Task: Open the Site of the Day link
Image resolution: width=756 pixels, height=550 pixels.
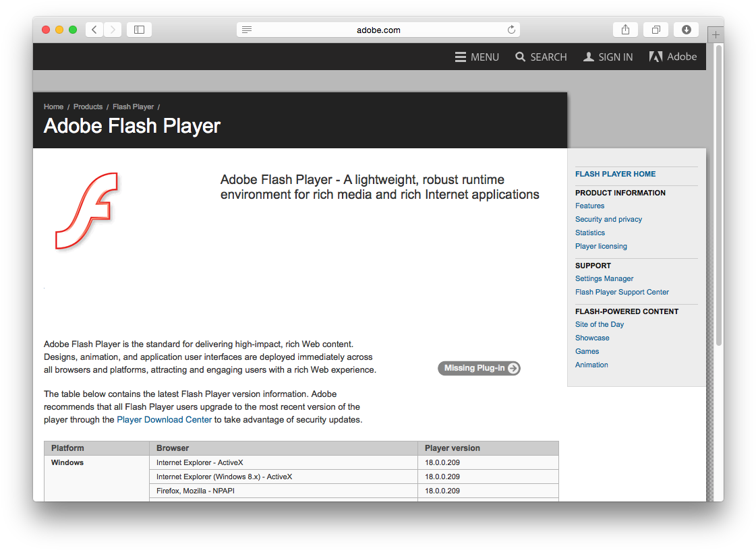Action: point(600,324)
